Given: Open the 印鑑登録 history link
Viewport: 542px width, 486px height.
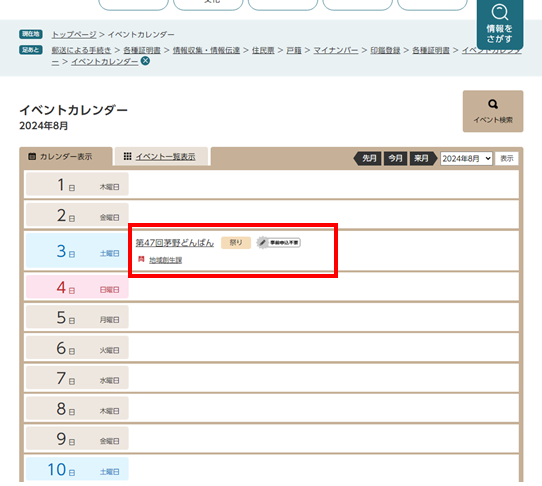Looking at the screenshot, I should pyautogui.click(x=385, y=50).
